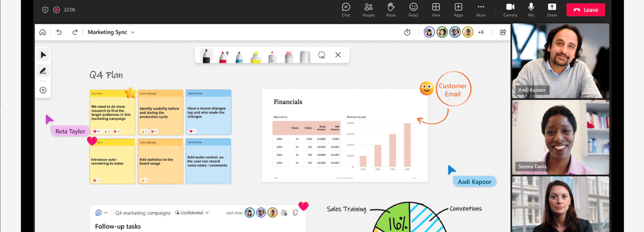Click the whiteboard home icon

43,32
